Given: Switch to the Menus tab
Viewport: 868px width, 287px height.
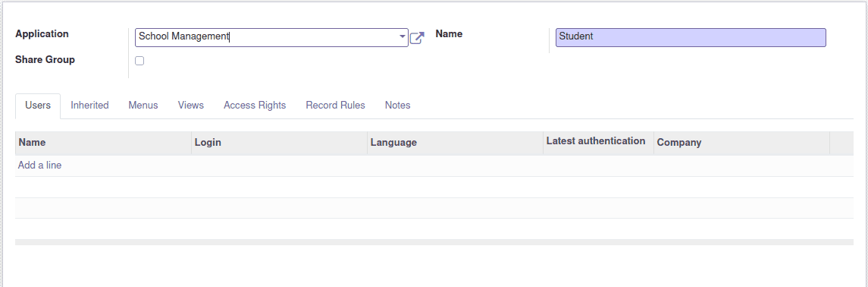Looking at the screenshot, I should (x=143, y=106).
